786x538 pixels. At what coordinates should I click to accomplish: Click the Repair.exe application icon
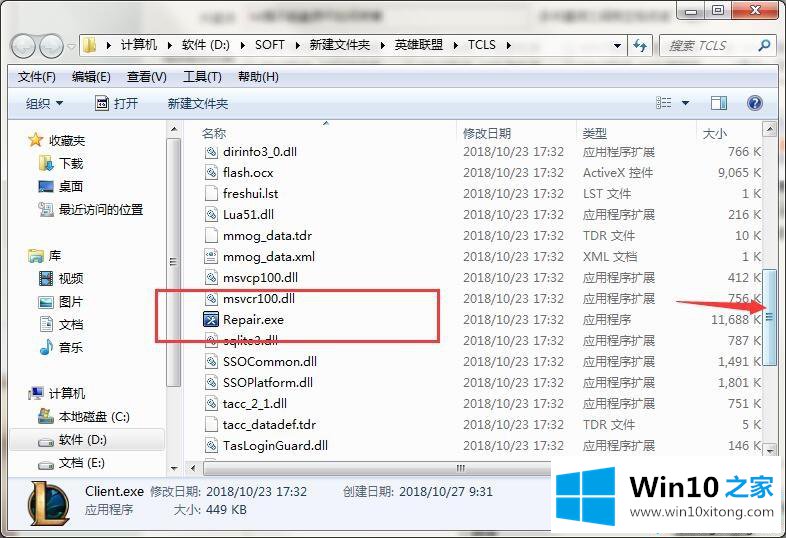(211, 319)
